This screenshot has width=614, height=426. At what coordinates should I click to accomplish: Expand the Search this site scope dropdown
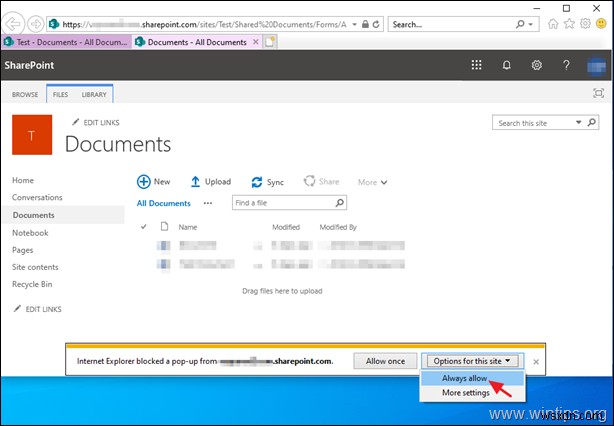(x=578, y=123)
